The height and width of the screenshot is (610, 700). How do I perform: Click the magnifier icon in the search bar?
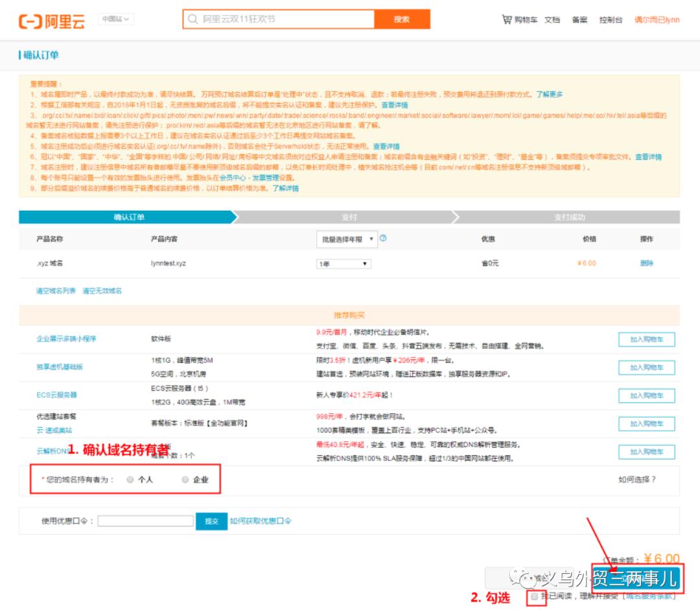[x=192, y=19]
